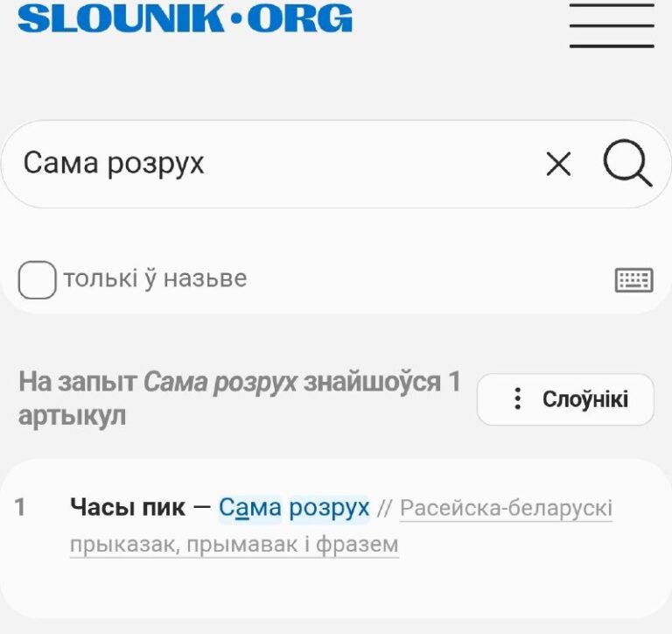Run search using the magnifier icon
The height and width of the screenshot is (634, 672).
(x=627, y=163)
